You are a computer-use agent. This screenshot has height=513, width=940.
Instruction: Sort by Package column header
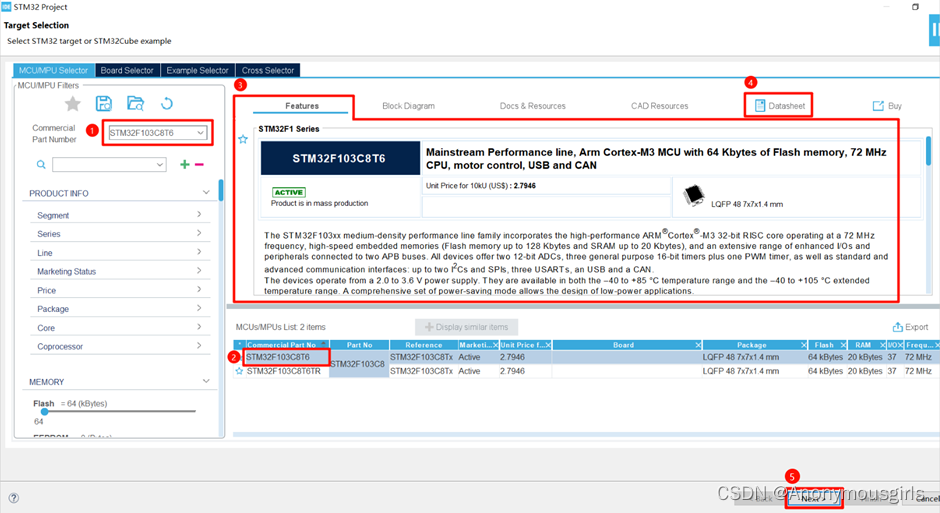[x=752, y=345]
